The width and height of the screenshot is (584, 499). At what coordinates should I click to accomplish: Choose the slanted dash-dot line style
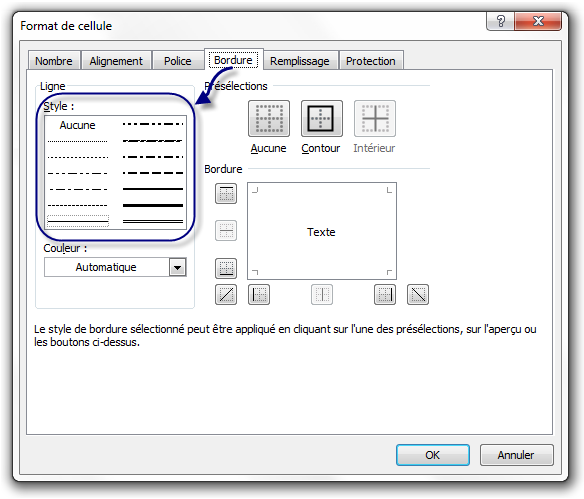click(153, 141)
